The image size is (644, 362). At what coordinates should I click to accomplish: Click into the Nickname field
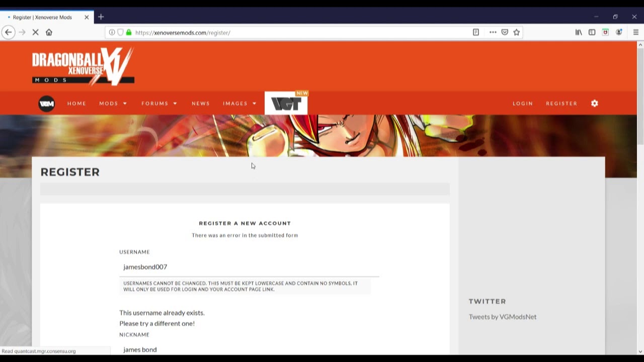249,349
